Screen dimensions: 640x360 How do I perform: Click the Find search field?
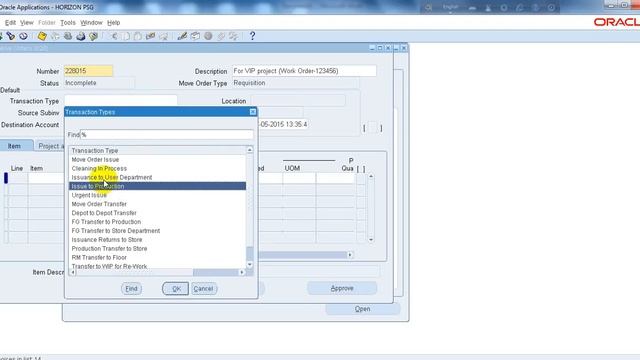[167, 135]
